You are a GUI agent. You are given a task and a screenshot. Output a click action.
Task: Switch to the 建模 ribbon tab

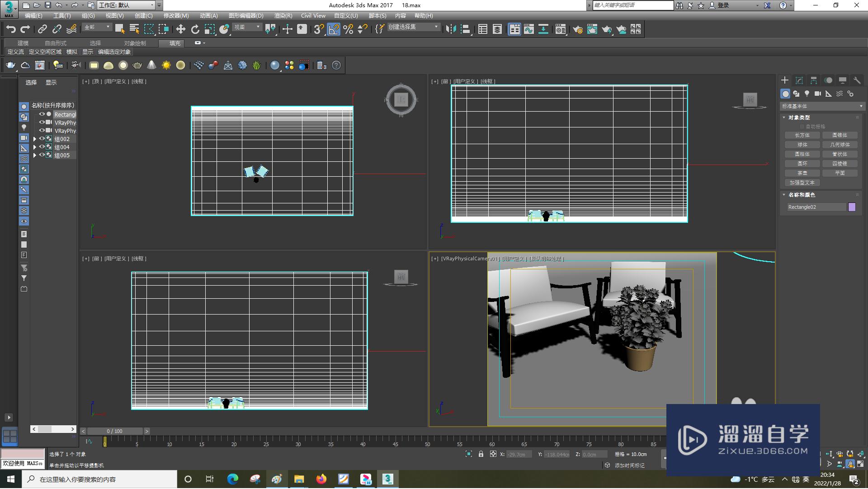(23, 43)
